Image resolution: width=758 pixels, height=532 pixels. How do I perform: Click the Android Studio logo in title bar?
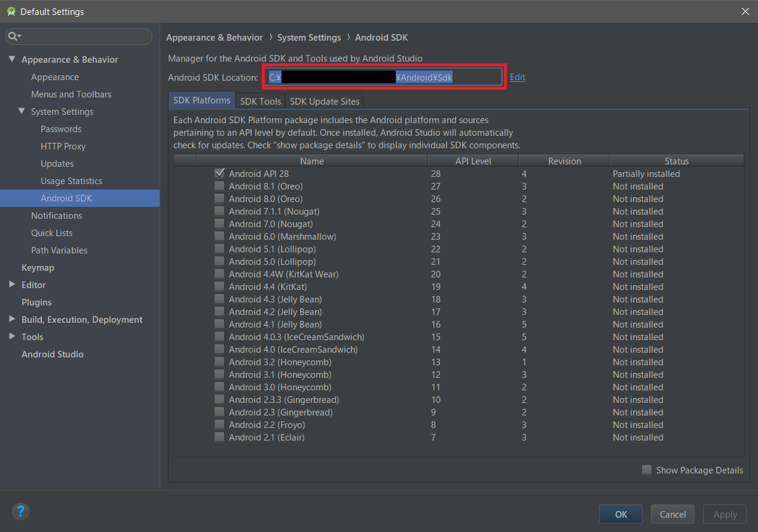10,11
